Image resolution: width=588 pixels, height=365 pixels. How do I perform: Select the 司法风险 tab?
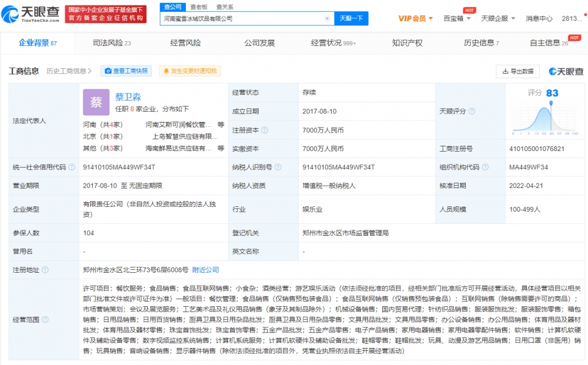pos(111,43)
